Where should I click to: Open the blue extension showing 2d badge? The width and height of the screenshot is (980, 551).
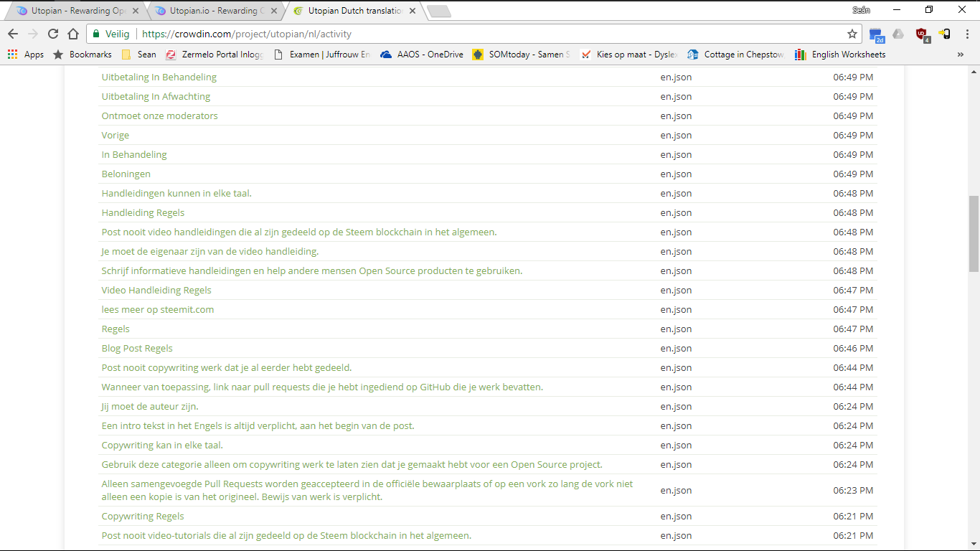point(876,34)
